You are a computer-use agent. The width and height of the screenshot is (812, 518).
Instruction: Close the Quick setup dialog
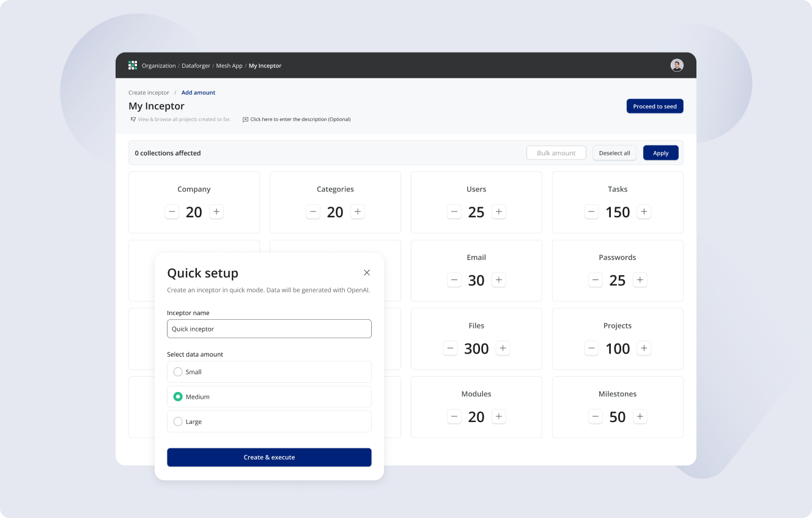coord(367,273)
